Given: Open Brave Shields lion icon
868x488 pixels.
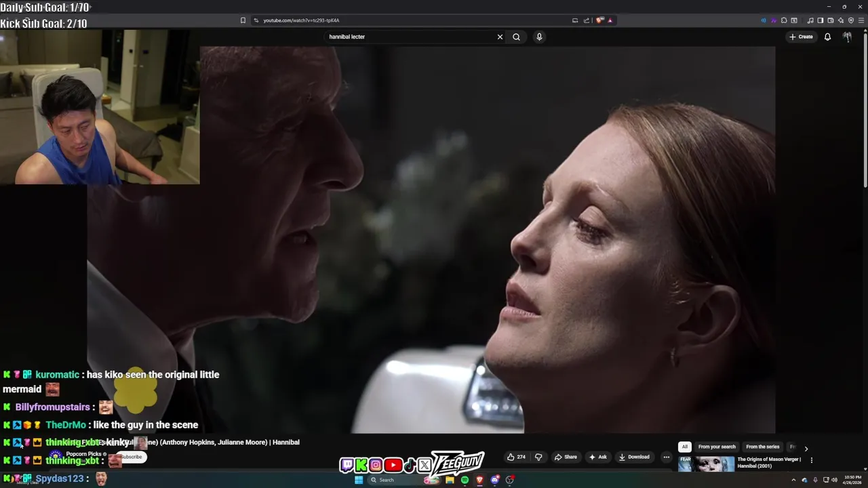Looking at the screenshot, I should pos(599,20).
